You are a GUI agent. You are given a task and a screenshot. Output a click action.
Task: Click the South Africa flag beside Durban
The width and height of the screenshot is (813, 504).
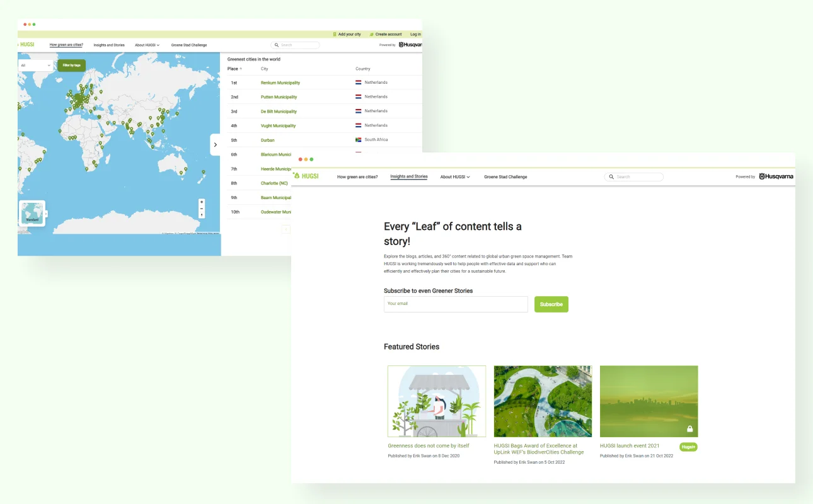coord(358,140)
